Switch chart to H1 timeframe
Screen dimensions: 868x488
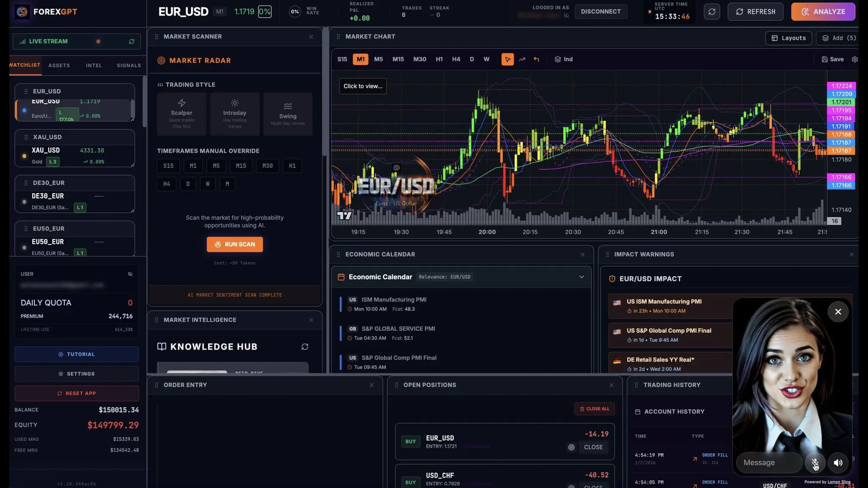[x=439, y=59]
